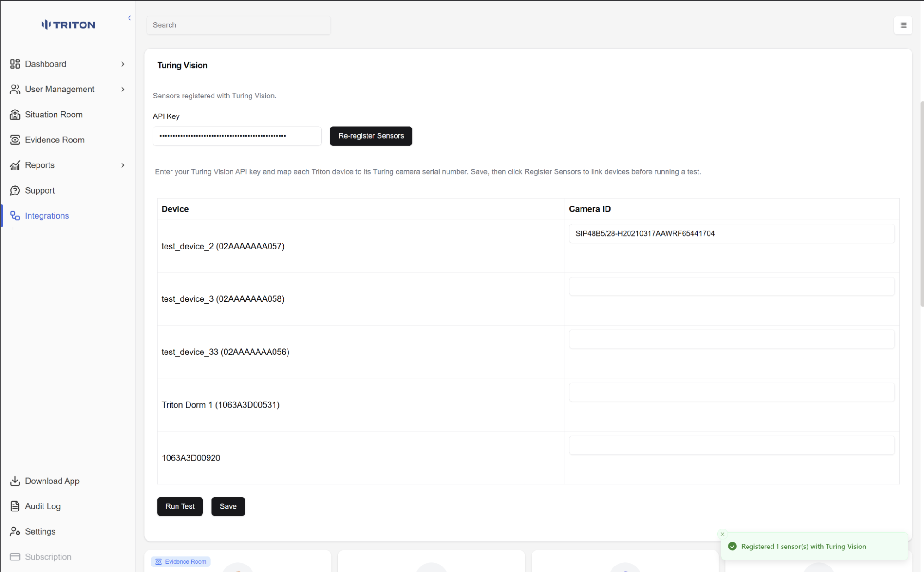Click the Evidence Room tag on card
Image resolution: width=924 pixels, height=572 pixels.
coord(181,561)
